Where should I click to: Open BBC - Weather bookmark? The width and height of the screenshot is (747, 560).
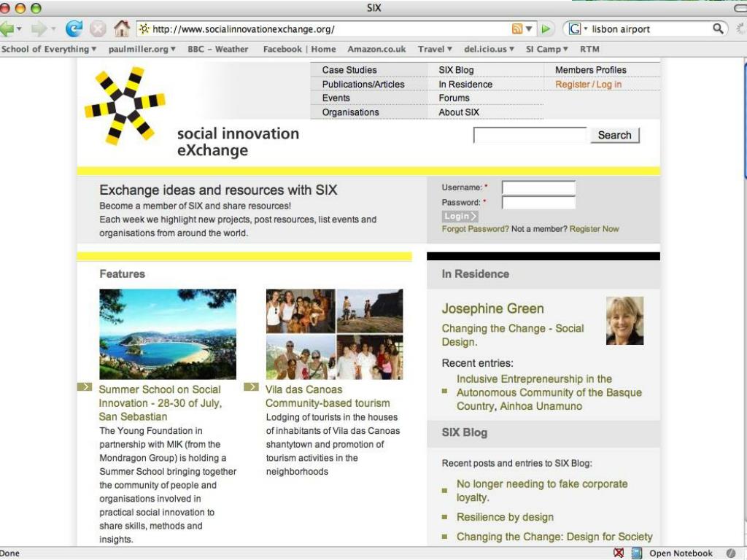coord(217,49)
